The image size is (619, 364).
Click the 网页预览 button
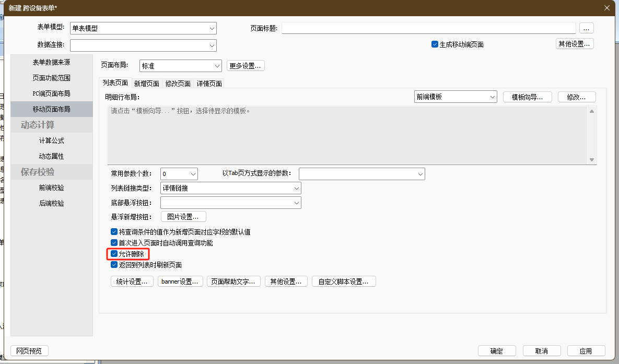tap(29, 350)
